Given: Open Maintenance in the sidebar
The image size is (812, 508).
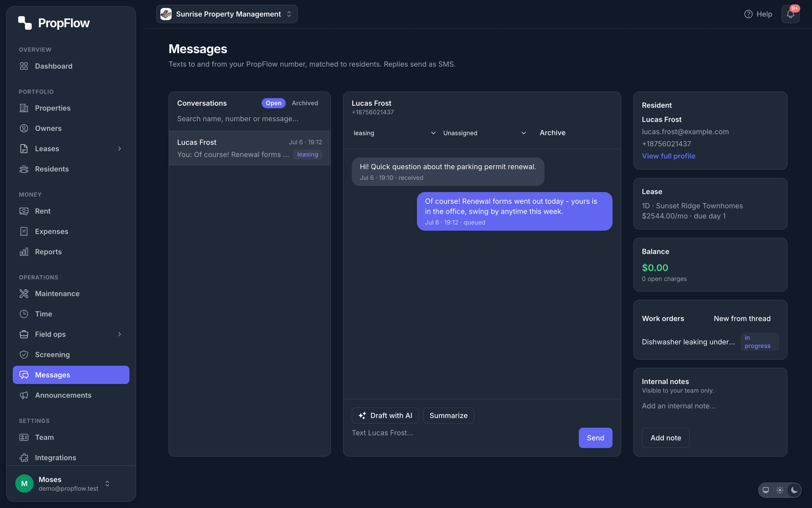Looking at the screenshot, I should click(x=71, y=293).
